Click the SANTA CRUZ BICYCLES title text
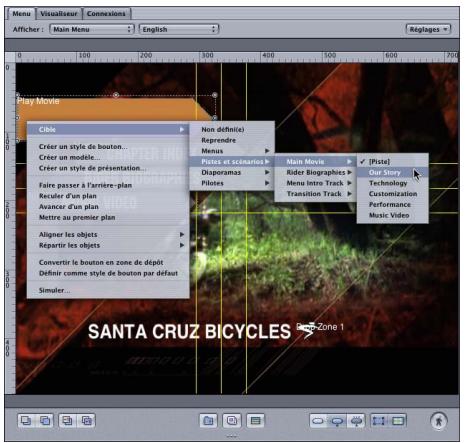 (189, 331)
